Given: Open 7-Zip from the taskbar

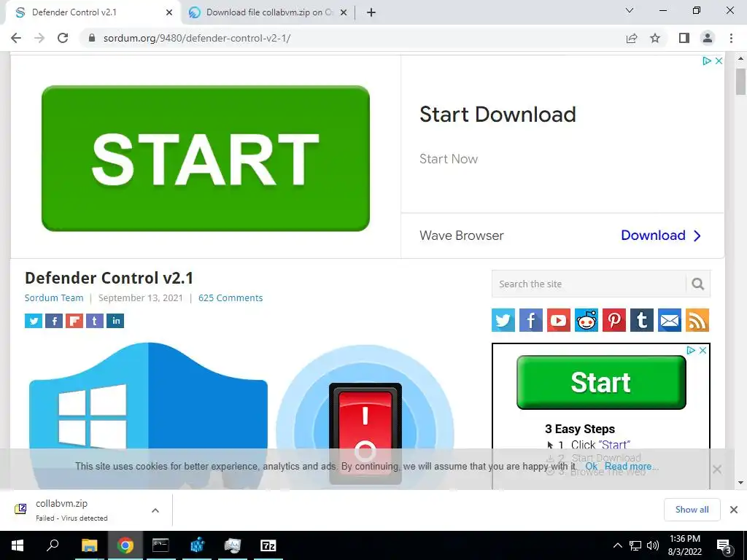Looking at the screenshot, I should pyautogui.click(x=268, y=545).
